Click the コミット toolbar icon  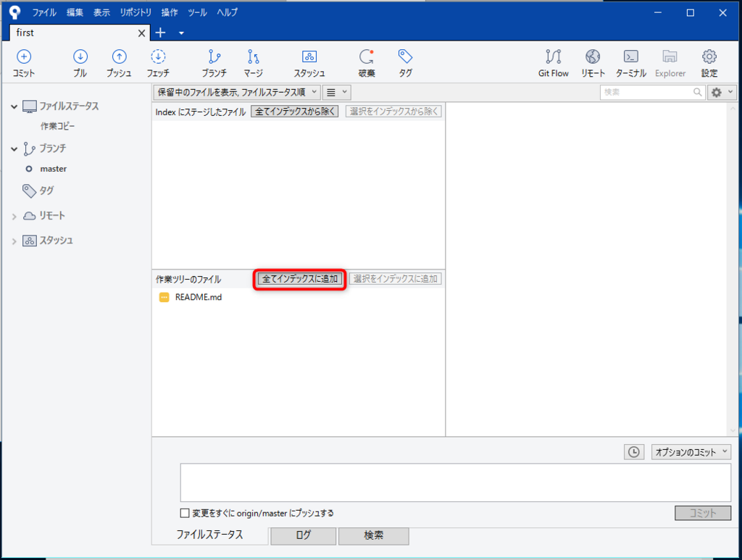tap(24, 57)
